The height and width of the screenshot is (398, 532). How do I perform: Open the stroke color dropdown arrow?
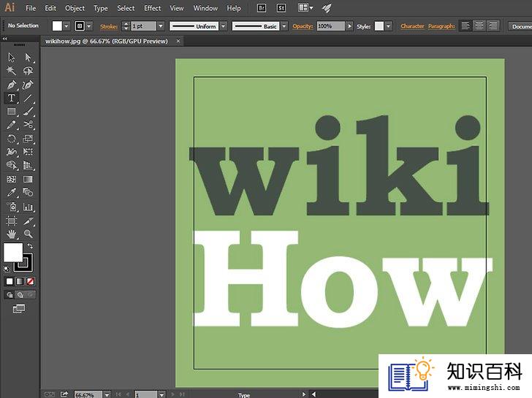click(89, 26)
